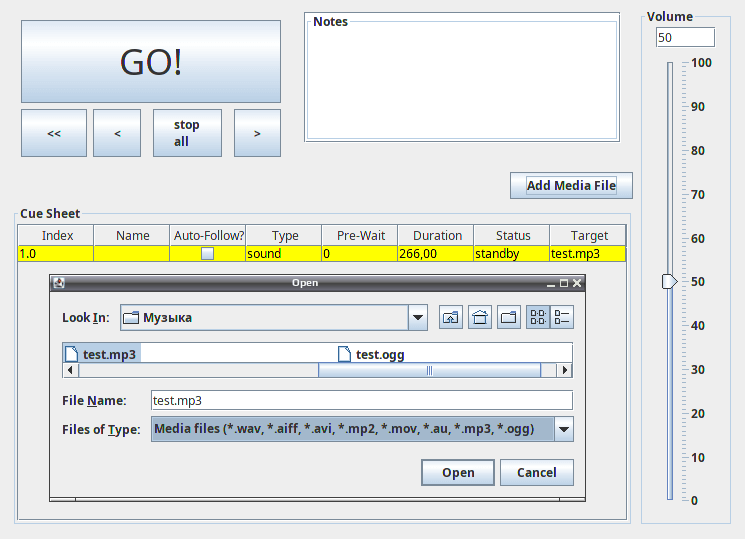Go up one folder level in Open dialog

tap(450, 317)
